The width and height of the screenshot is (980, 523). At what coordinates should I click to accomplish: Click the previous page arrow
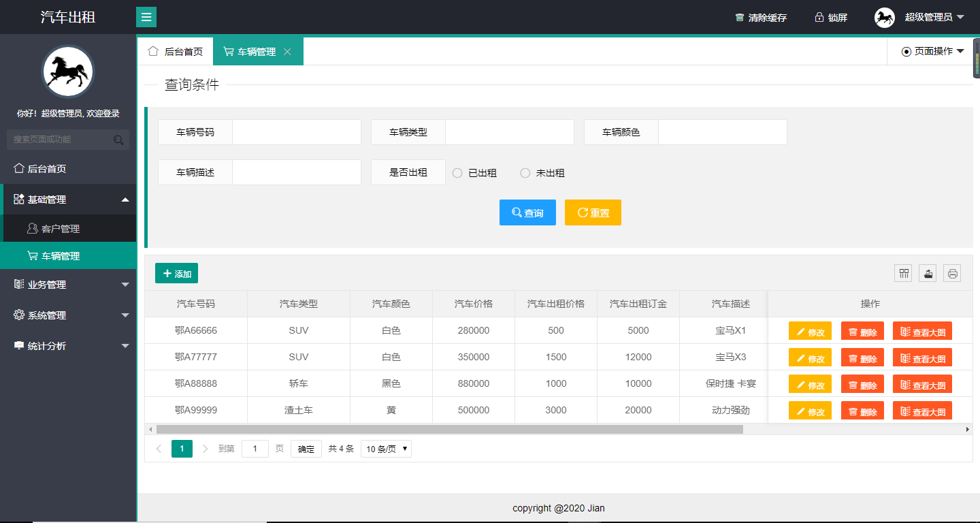[x=159, y=449]
